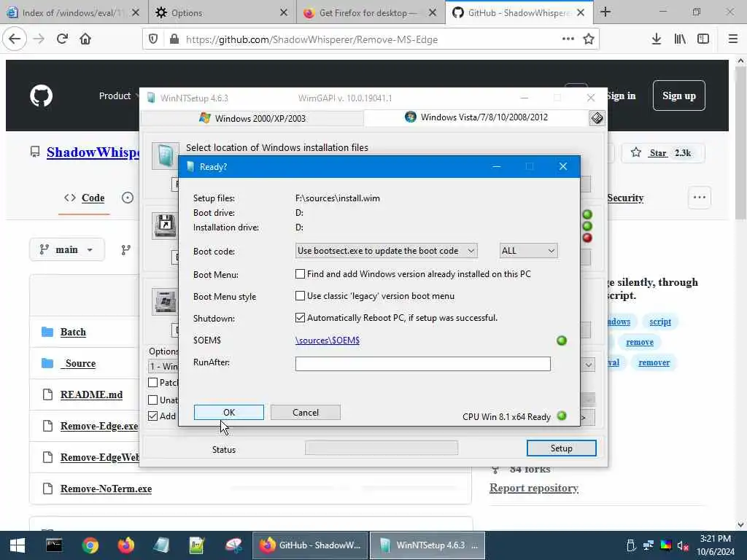
Task: Click the WinNTSetup tweaks icon beside tabs
Action: tap(597, 117)
